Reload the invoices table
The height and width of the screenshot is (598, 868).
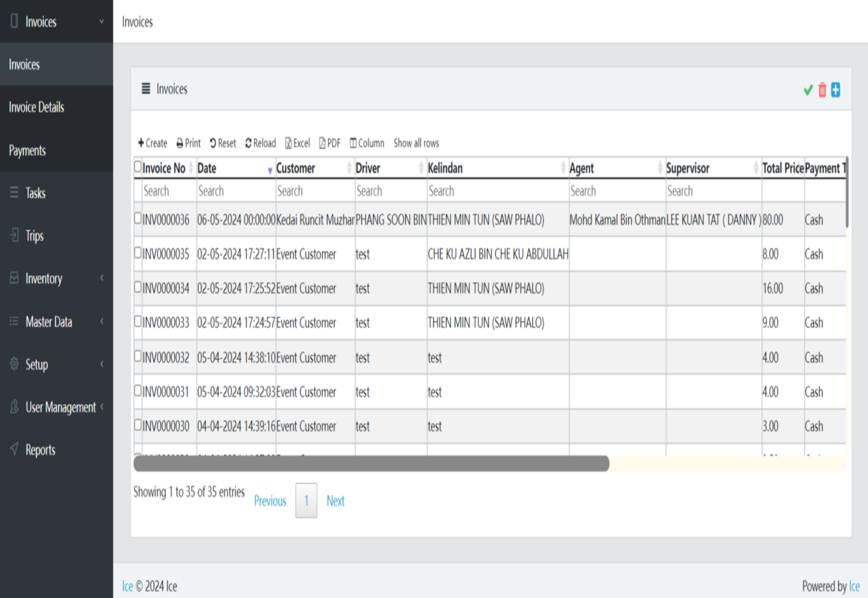pyautogui.click(x=260, y=143)
